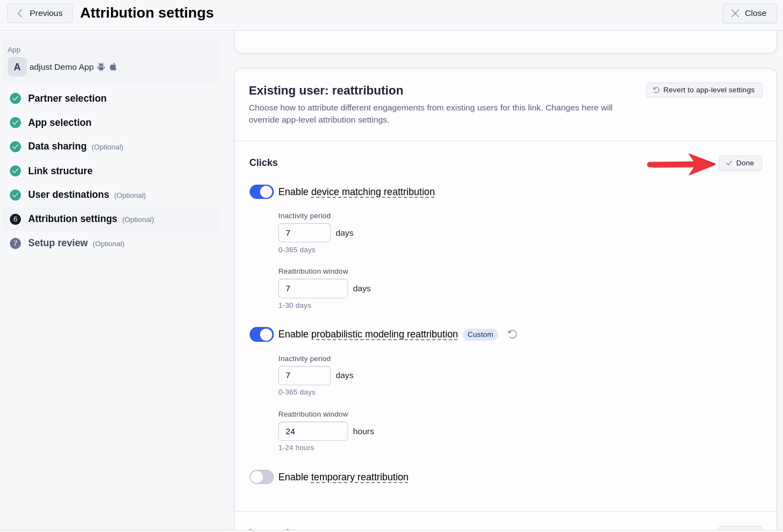This screenshot has width=783, height=532.
Task: Click Done in the Clicks section
Action: click(x=740, y=163)
